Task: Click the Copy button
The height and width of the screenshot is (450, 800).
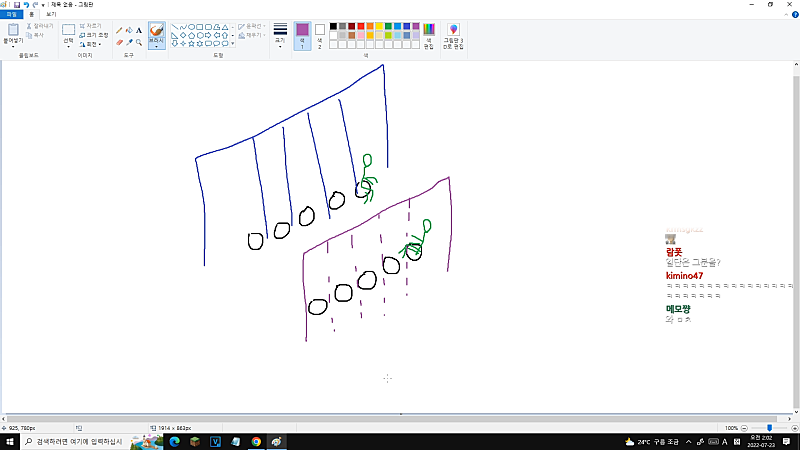Action: pos(35,35)
